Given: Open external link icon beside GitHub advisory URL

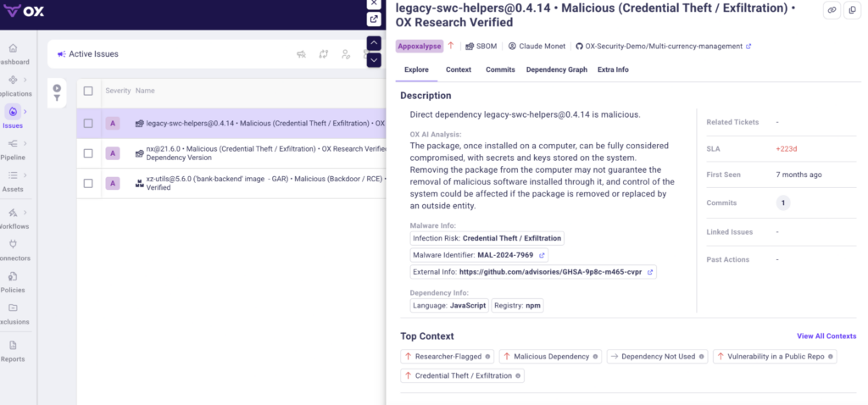Looking at the screenshot, I should point(650,272).
